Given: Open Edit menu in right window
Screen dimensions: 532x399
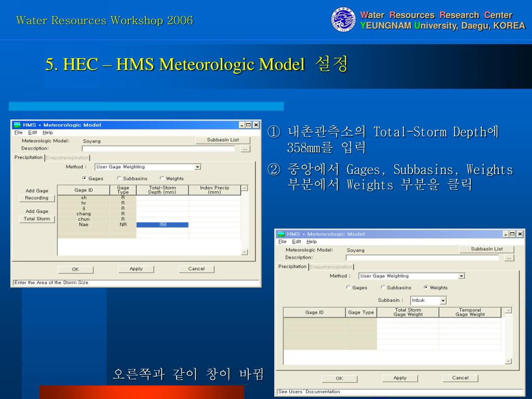Looking at the screenshot, I should (x=297, y=242).
